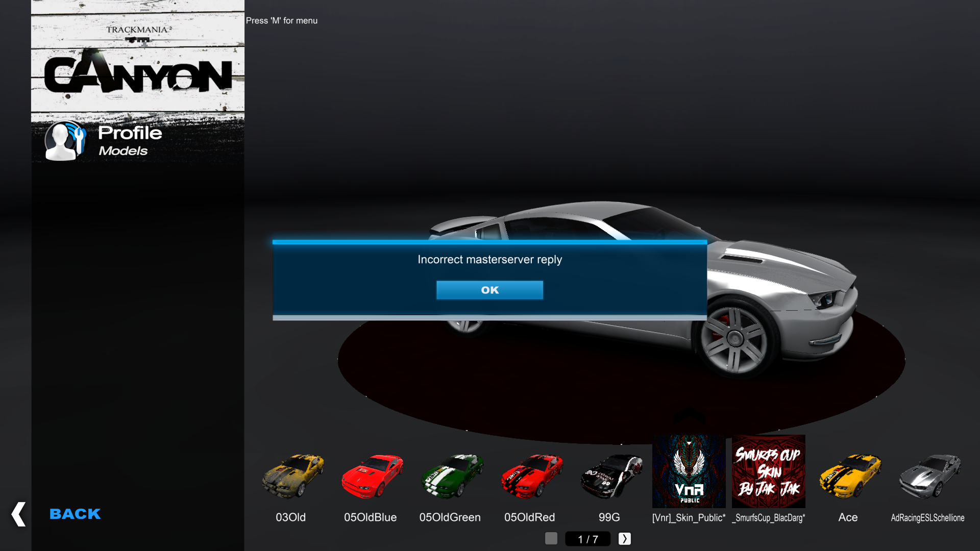Viewport: 980px width, 551px height.
Task: Select the [Vnr]_Skin_Public skin image
Action: (x=689, y=471)
